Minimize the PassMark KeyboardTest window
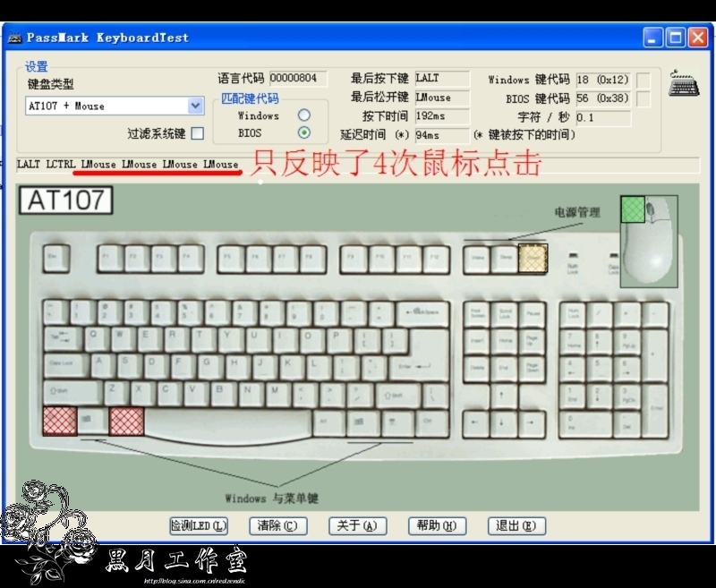 [x=653, y=38]
